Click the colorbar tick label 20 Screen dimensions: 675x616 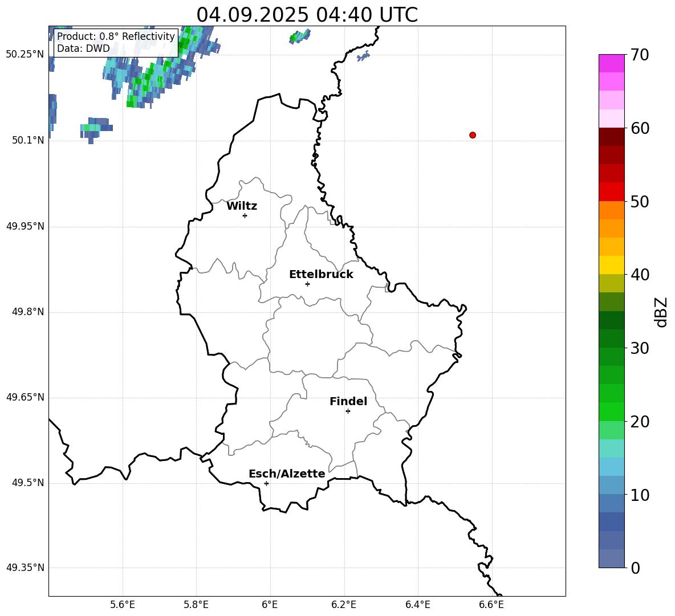click(640, 422)
